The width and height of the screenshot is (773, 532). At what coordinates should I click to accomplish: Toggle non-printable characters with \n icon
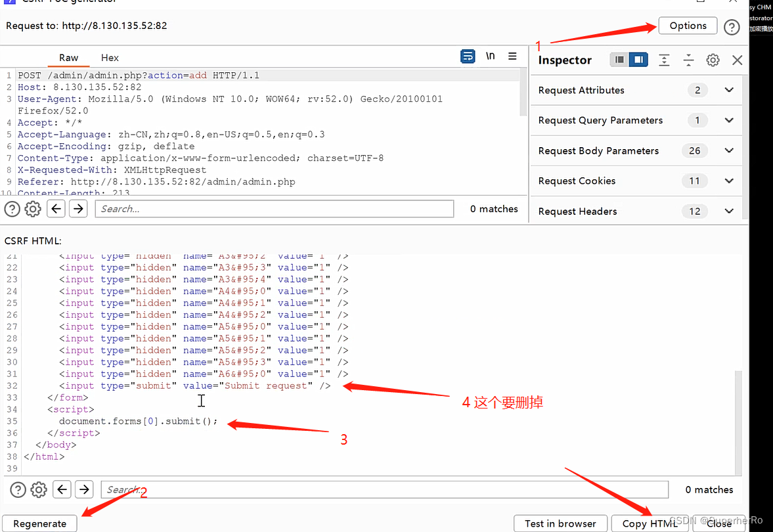(x=490, y=56)
